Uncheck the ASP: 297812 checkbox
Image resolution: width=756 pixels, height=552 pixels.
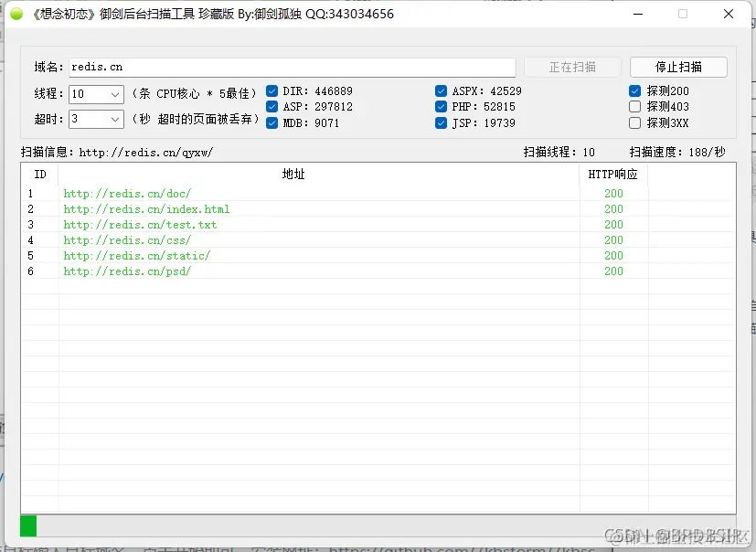coord(272,107)
